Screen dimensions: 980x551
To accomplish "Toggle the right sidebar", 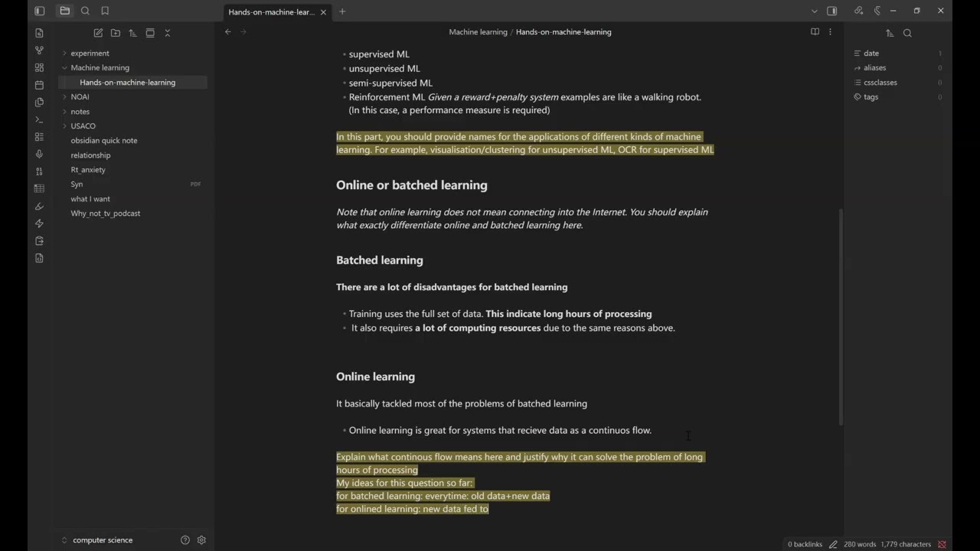I will click(832, 11).
